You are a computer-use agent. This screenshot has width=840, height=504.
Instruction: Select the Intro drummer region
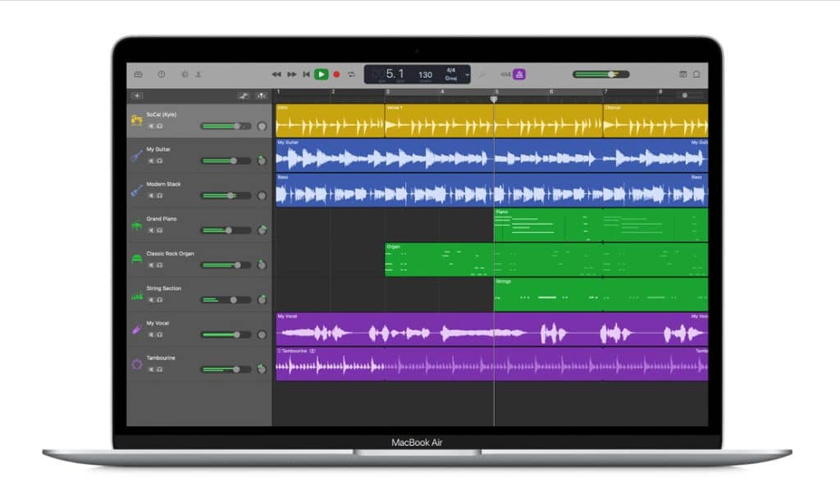click(x=330, y=121)
